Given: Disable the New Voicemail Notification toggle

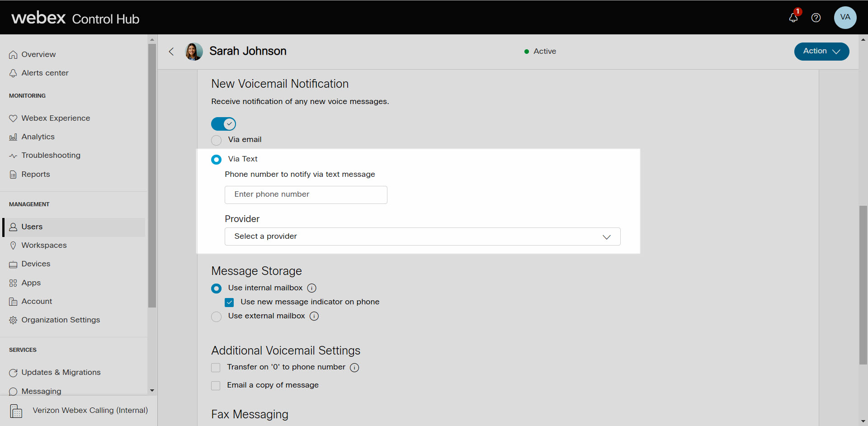Looking at the screenshot, I should pyautogui.click(x=223, y=123).
